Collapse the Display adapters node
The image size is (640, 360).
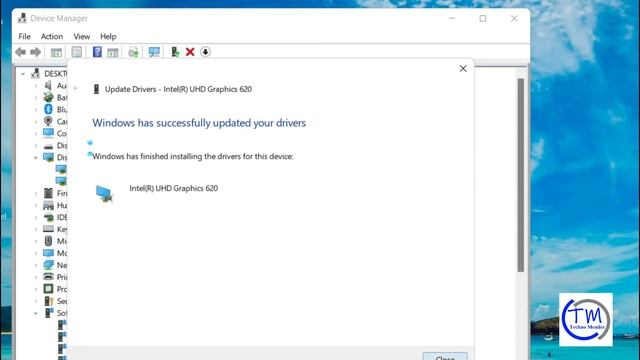click(x=36, y=158)
